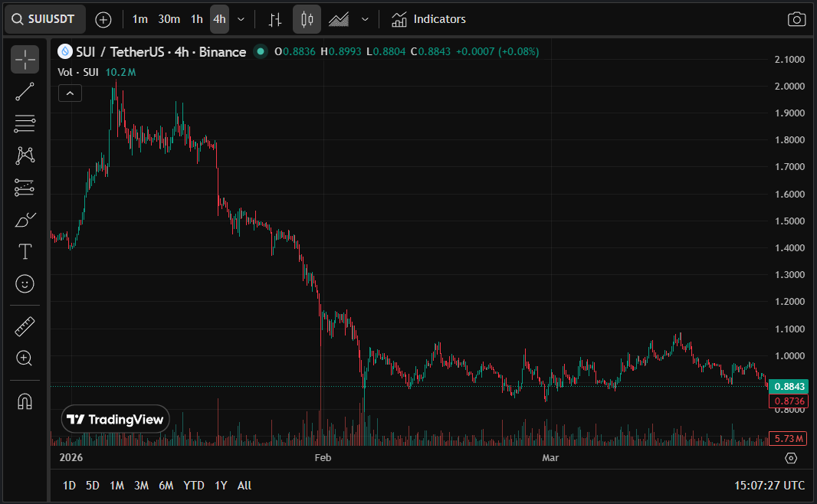Click the Feb label on time axis
This screenshot has height=504, width=817.
323,458
